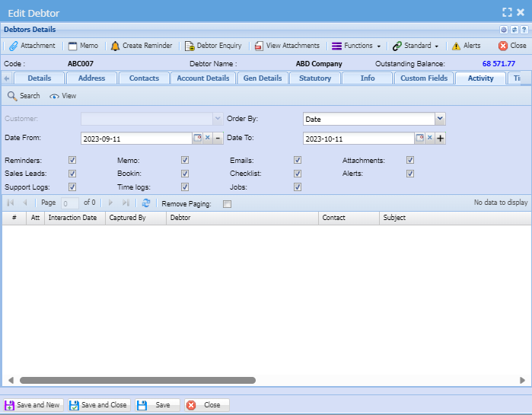Click the Save and Close button
The image size is (532, 415).
tap(99, 405)
